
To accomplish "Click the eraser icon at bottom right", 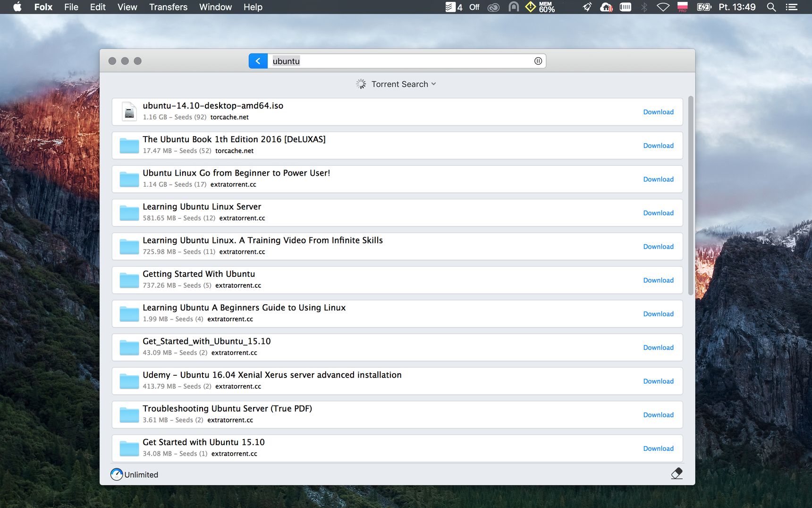I will (x=677, y=474).
